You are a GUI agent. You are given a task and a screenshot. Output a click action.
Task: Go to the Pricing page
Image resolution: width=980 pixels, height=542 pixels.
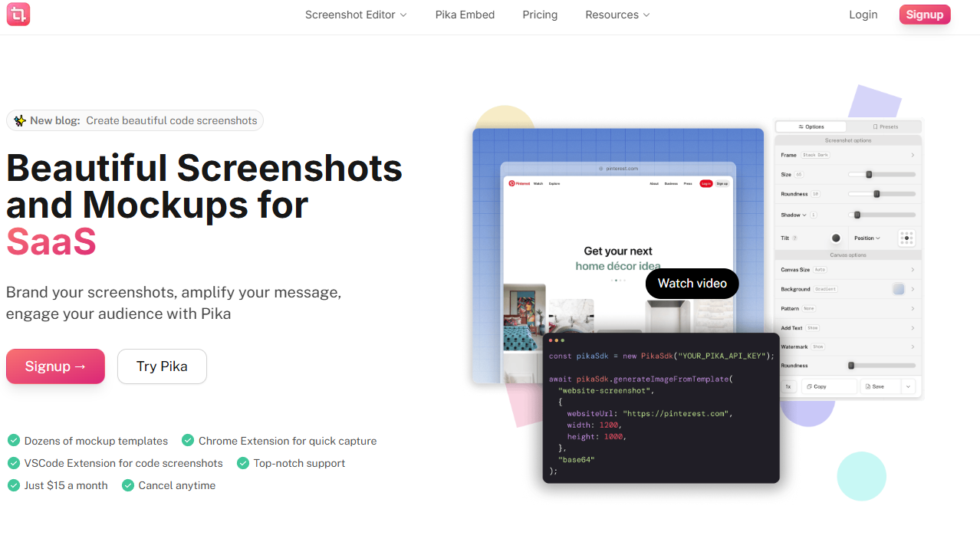(x=540, y=15)
